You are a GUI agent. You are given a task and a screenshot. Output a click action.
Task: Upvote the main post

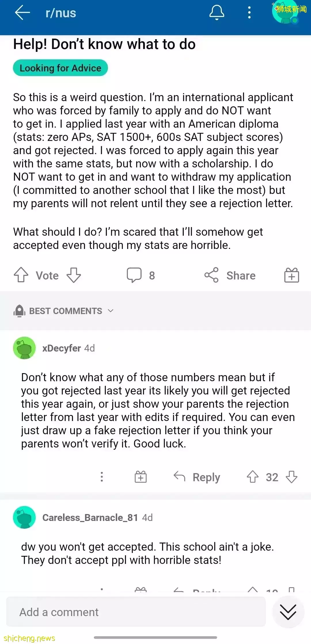21,275
